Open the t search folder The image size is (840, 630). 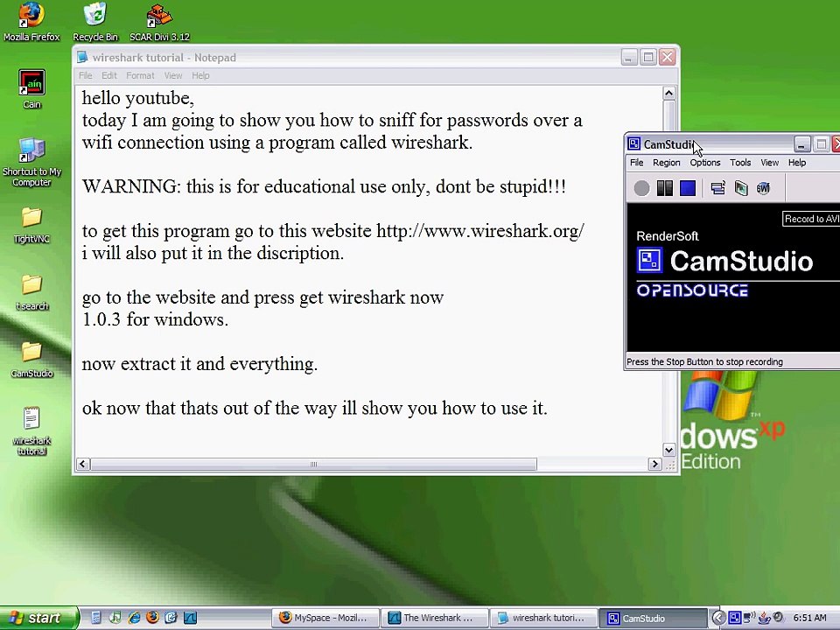point(31,292)
